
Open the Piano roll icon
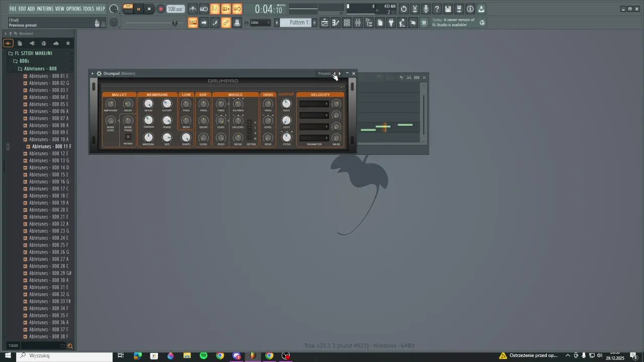(336, 23)
